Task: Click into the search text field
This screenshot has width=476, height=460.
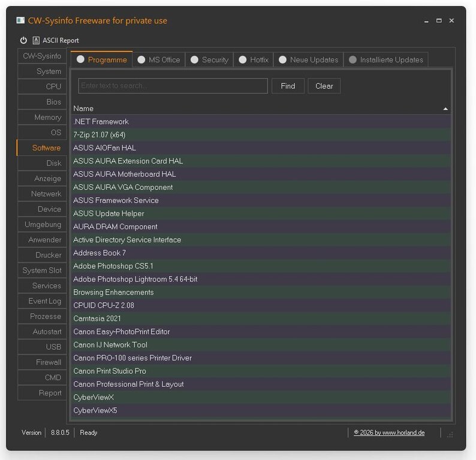Action: point(173,86)
